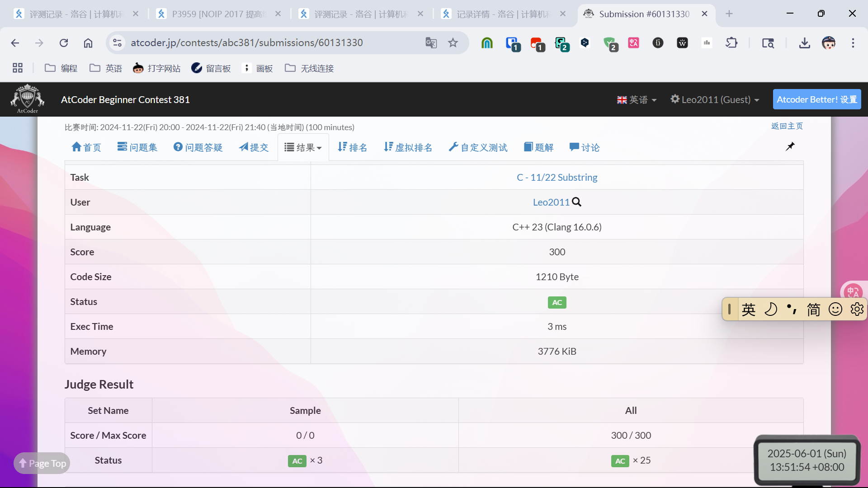Open the C - 11/22 Substring task link
This screenshot has width=868, height=488.
click(x=557, y=177)
